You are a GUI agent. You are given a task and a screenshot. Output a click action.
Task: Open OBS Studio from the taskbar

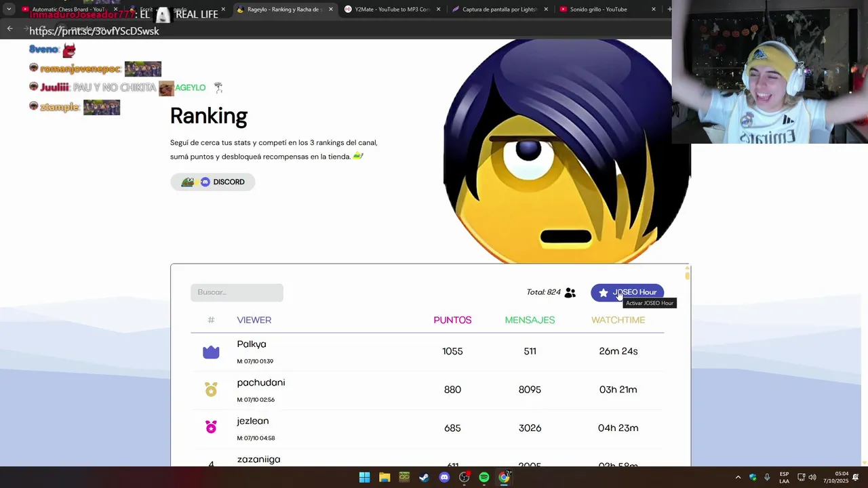(x=465, y=477)
